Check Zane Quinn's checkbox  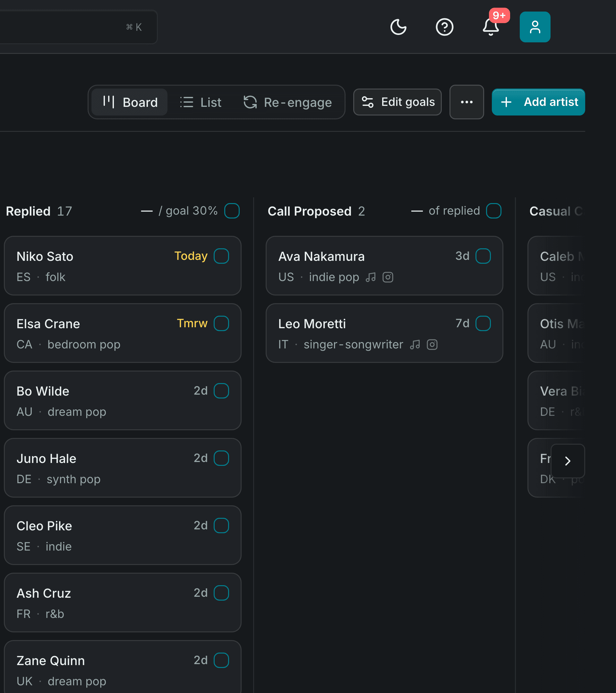[221, 661]
